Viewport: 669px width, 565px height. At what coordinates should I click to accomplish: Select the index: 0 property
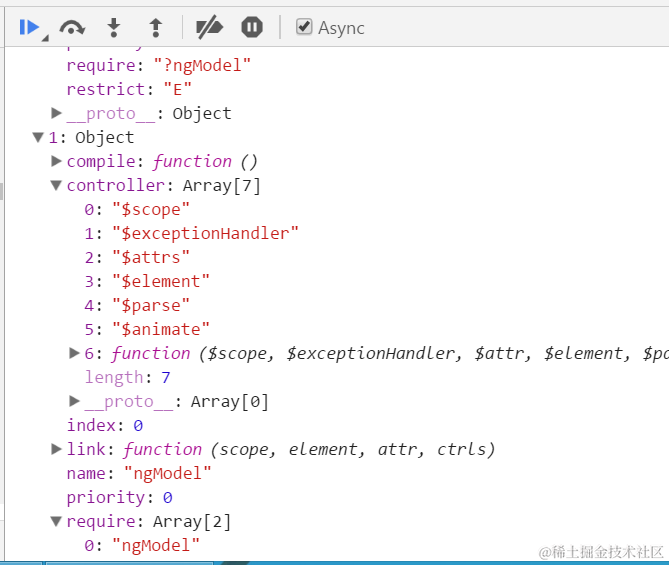coord(105,425)
